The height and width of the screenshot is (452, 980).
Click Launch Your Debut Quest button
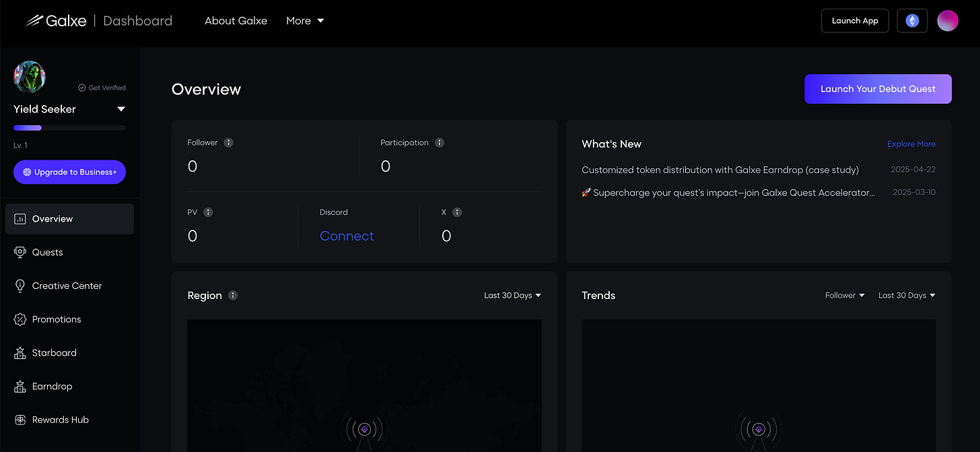[x=878, y=89]
